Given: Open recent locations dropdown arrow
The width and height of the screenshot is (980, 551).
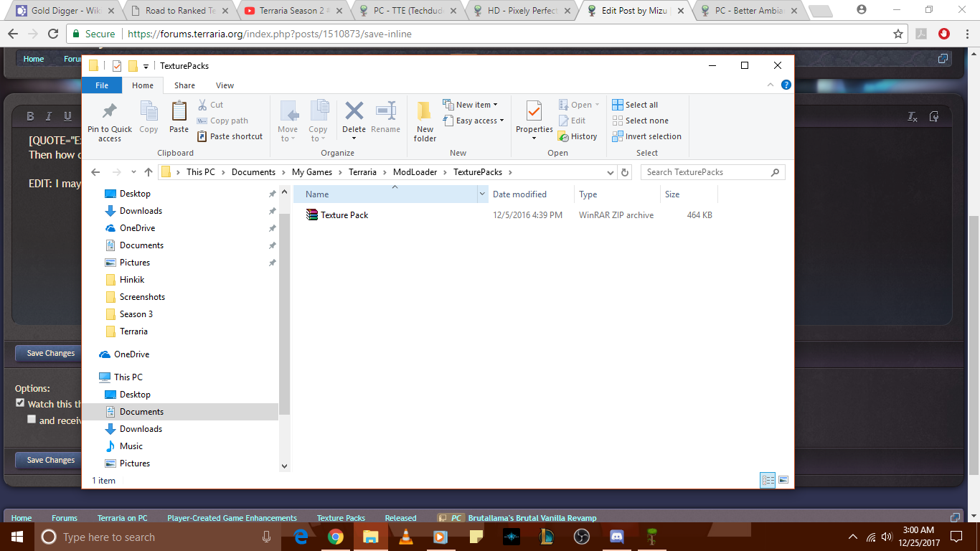Looking at the screenshot, I should [x=133, y=172].
